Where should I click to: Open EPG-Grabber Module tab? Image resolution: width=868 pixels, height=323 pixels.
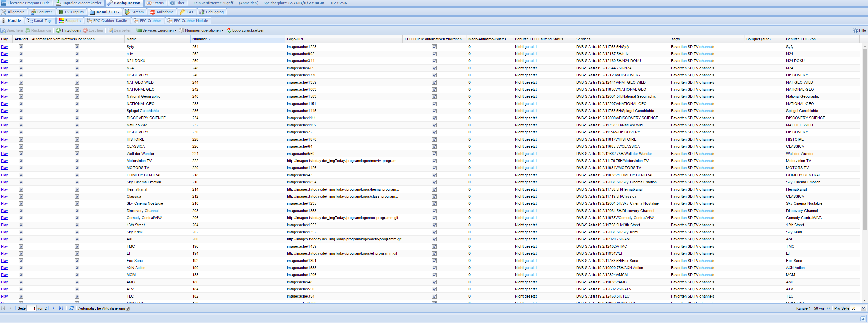(188, 21)
